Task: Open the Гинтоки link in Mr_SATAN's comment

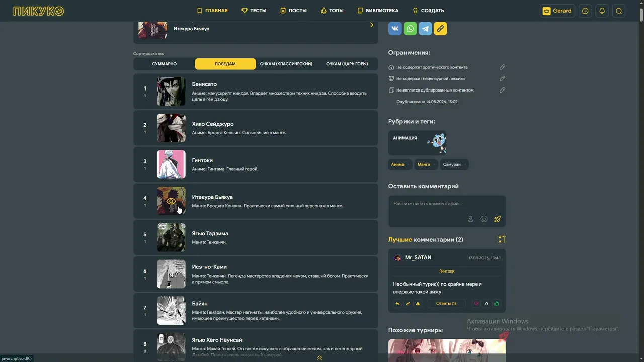Action: tap(447, 271)
